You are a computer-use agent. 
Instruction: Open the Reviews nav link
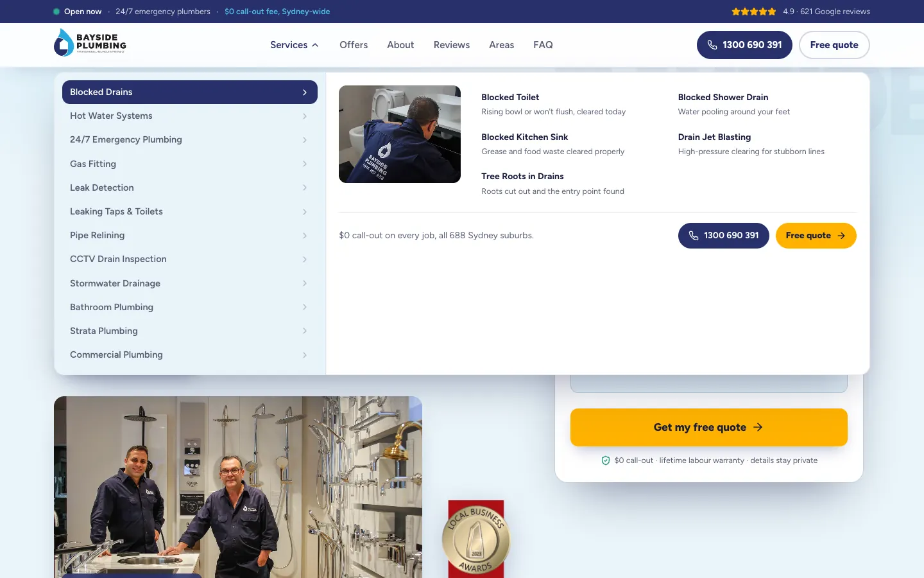(x=452, y=45)
